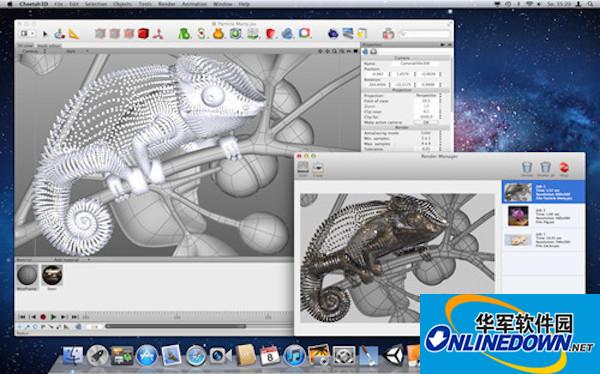Click the green box modifier icon
Viewport: 600px width, 374px height.
coord(235,34)
